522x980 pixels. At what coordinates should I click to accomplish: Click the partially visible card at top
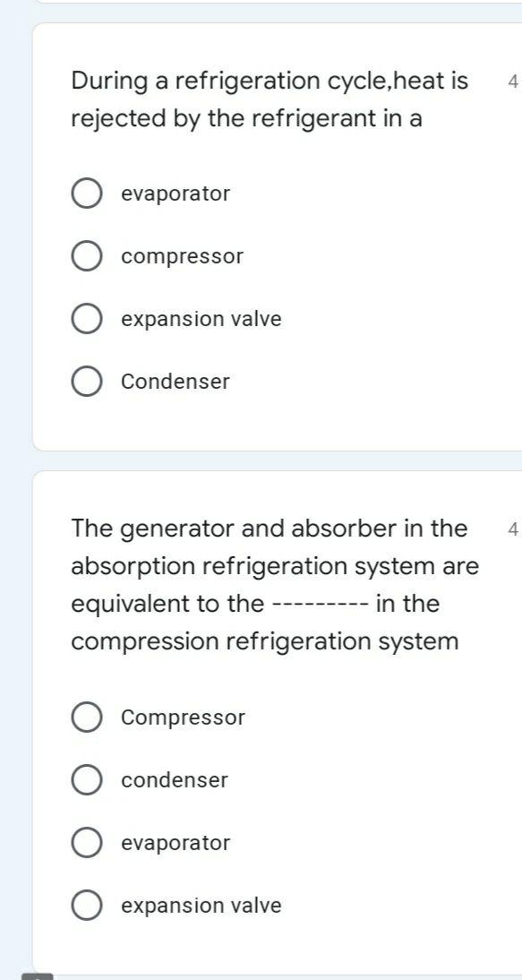[269, 7]
